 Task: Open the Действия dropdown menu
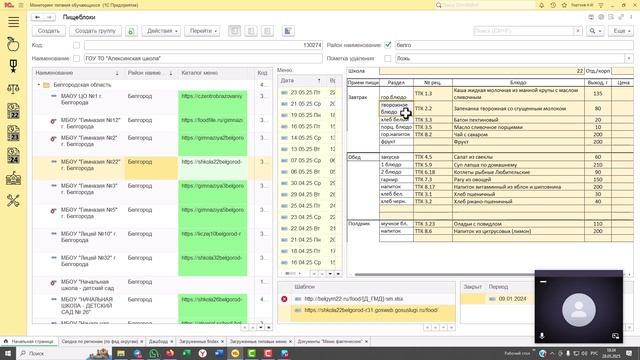[162, 31]
